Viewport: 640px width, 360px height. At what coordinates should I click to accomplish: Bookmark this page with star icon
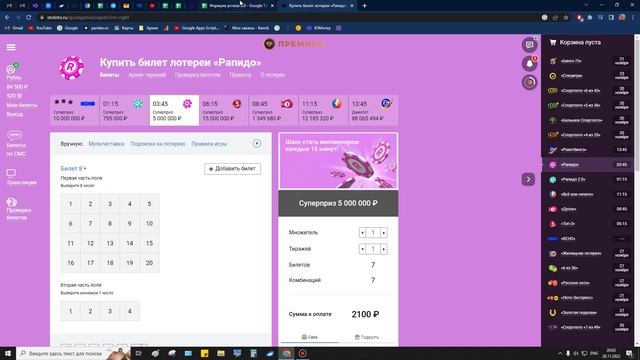(x=566, y=18)
